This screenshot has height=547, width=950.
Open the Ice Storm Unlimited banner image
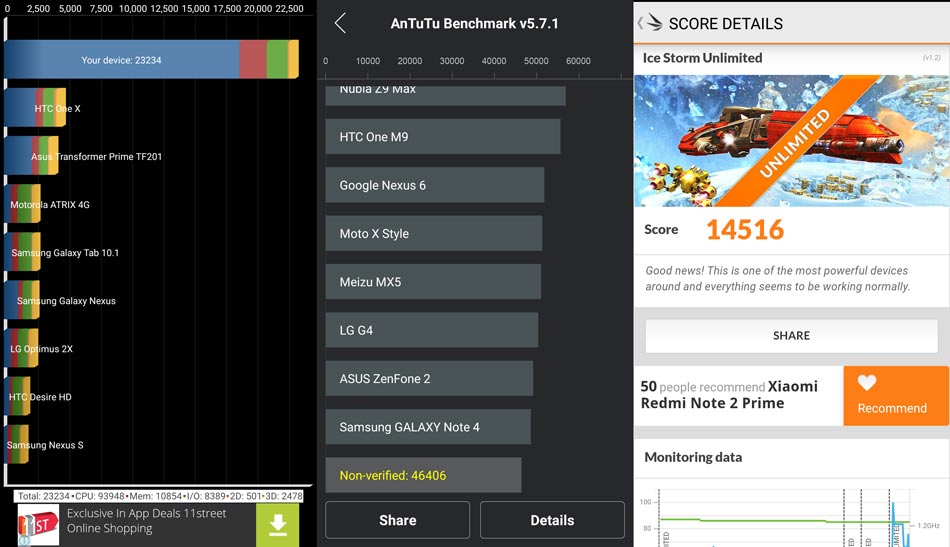point(791,141)
